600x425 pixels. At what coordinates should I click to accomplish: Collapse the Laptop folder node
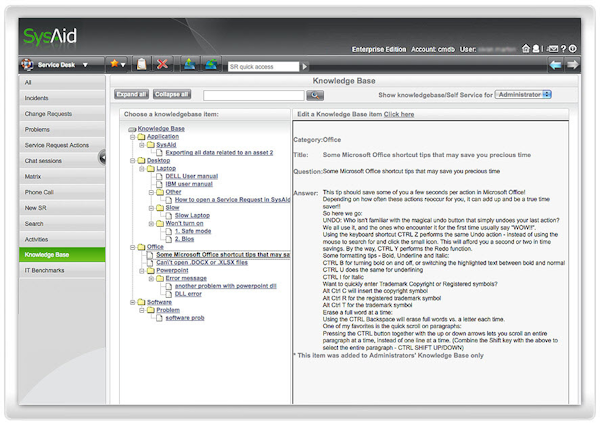pos(142,169)
